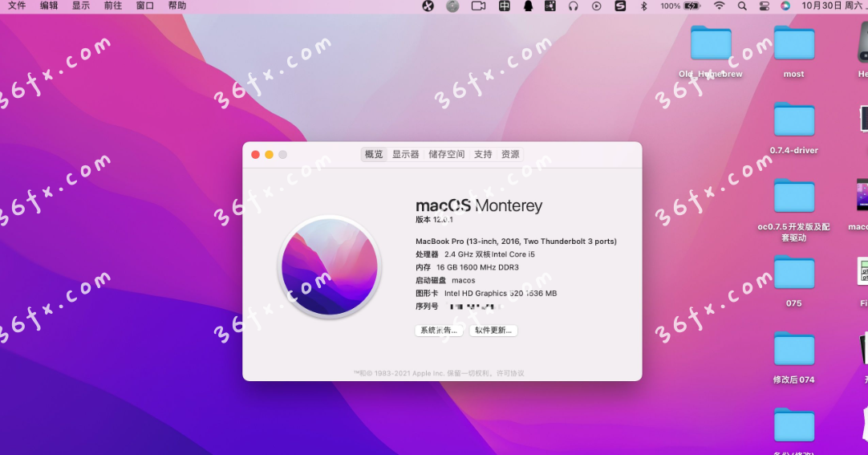
Task: Click the play circle menu bar icon
Action: [x=596, y=6]
